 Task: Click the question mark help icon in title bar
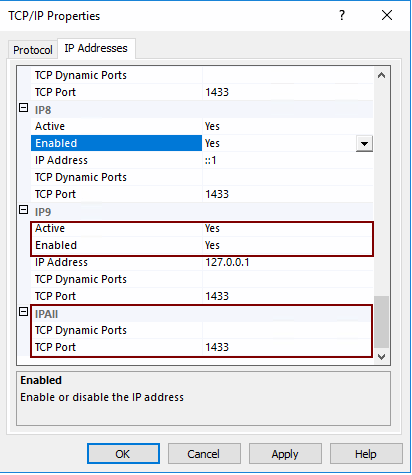tap(342, 15)
